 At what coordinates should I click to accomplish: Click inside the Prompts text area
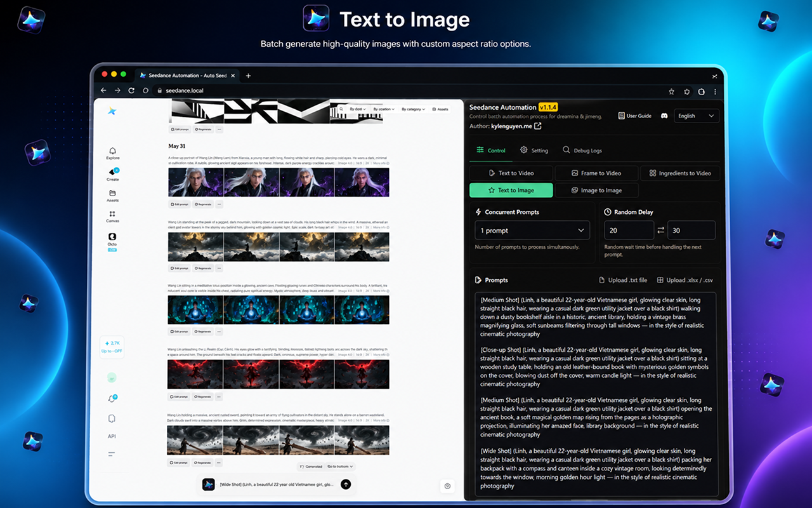(x=595, y=394)
